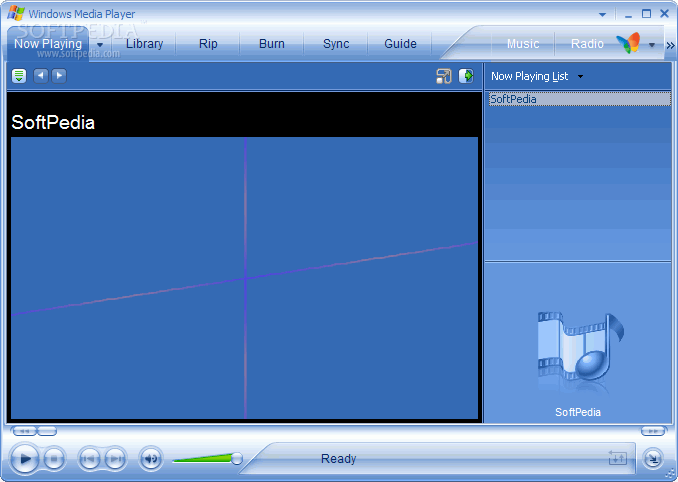Start playback with the Play button
The width and height of the screenshot is (678, 482).
(x=25, y=459)
